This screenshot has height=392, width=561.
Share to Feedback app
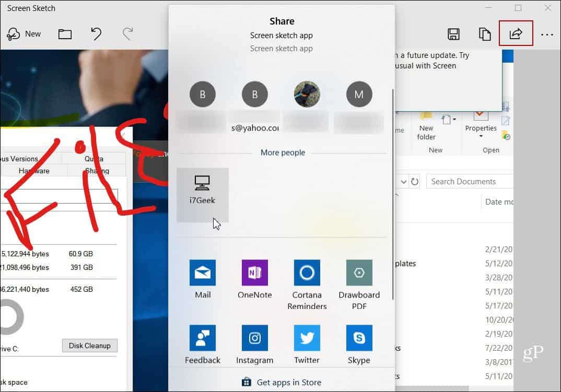203,345
